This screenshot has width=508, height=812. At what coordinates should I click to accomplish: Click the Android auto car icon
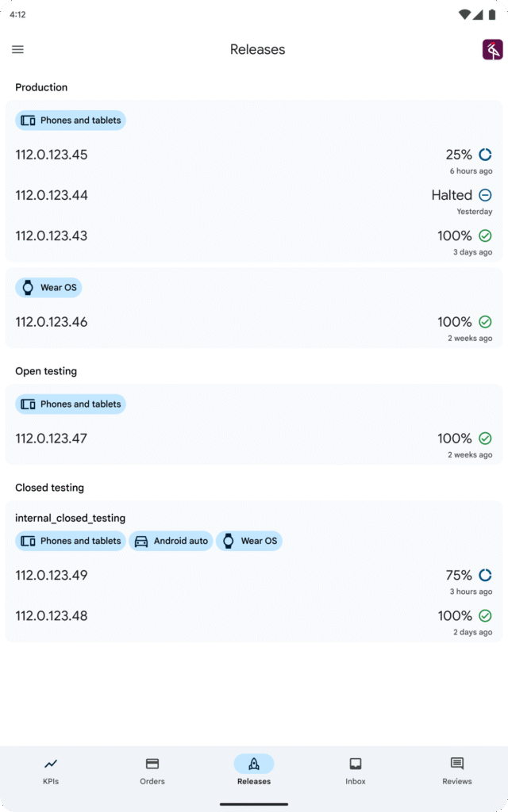142,541
